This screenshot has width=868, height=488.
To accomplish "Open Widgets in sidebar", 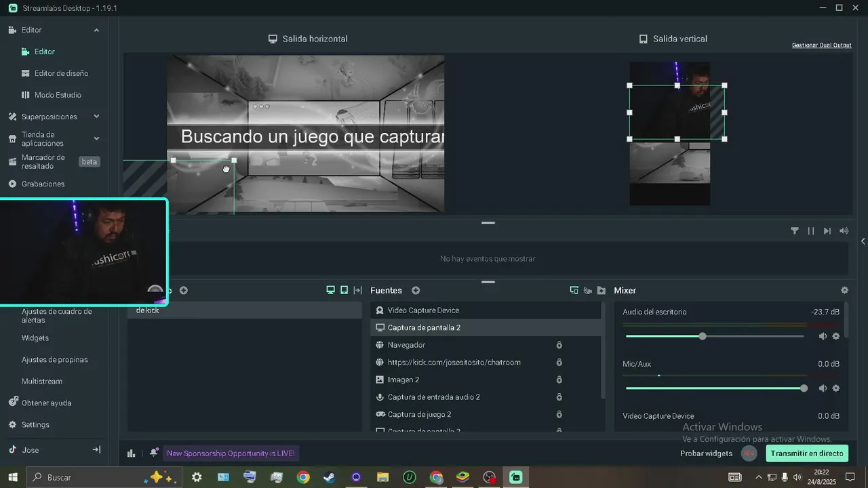I will click(35, 338).
